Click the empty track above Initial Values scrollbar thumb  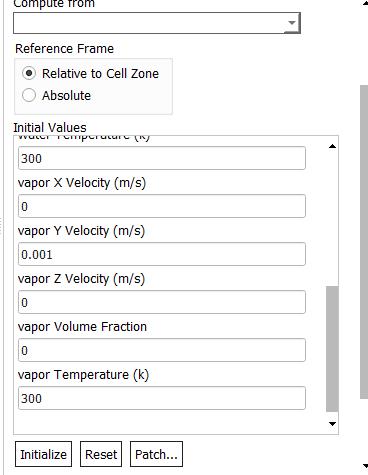[x=332, y=219]
